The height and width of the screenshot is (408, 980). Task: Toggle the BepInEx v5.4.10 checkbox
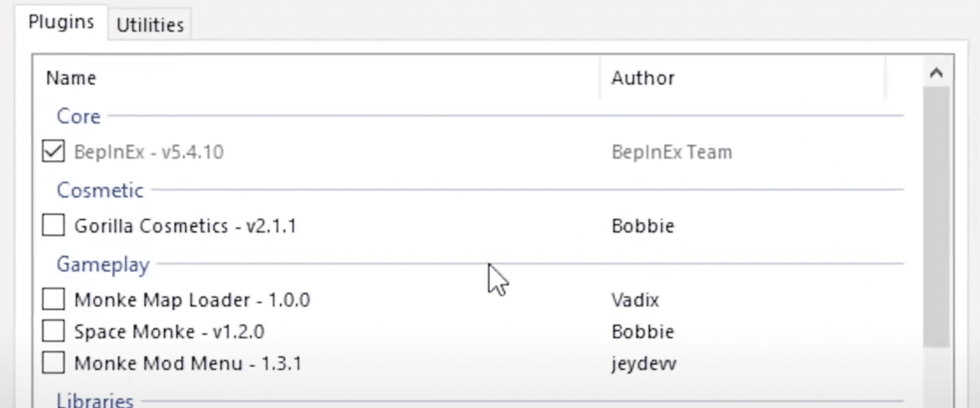(53, 152)
